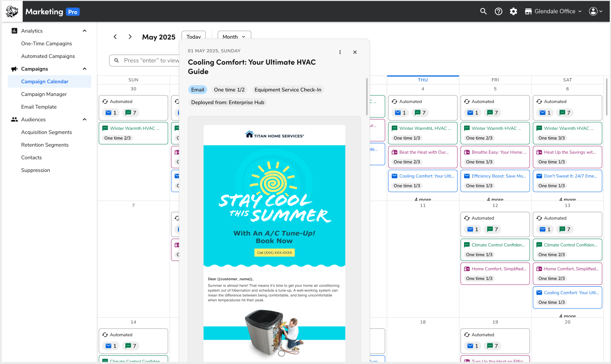The height and width of the screenshot is (364, 611).
Task: Click the email count badge on Saturday 13
Action: coord(545,229)
